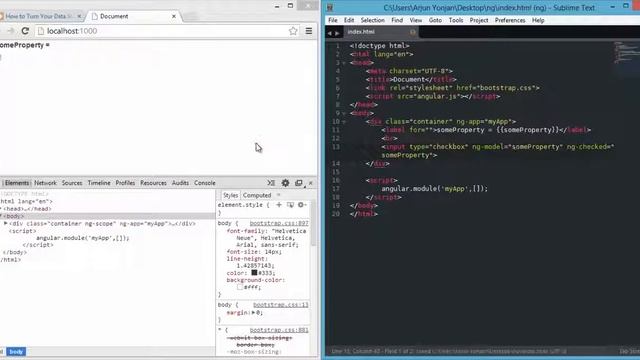Image resolution: width=640 pixels, height=360 pixels.
Task: Show the DevTools console drawer icon
Action: click(271, 183)
